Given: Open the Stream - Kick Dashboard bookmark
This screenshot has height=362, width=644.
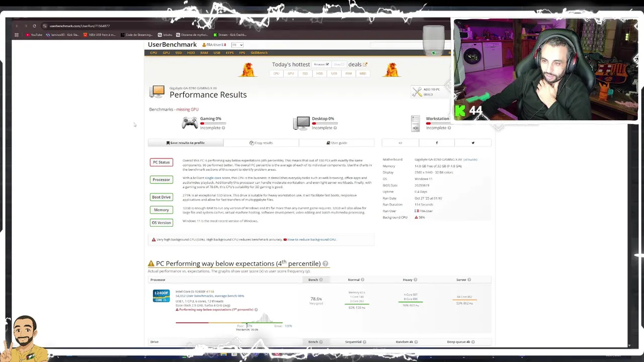Looking at the screenshot, I should click(230, 35).
